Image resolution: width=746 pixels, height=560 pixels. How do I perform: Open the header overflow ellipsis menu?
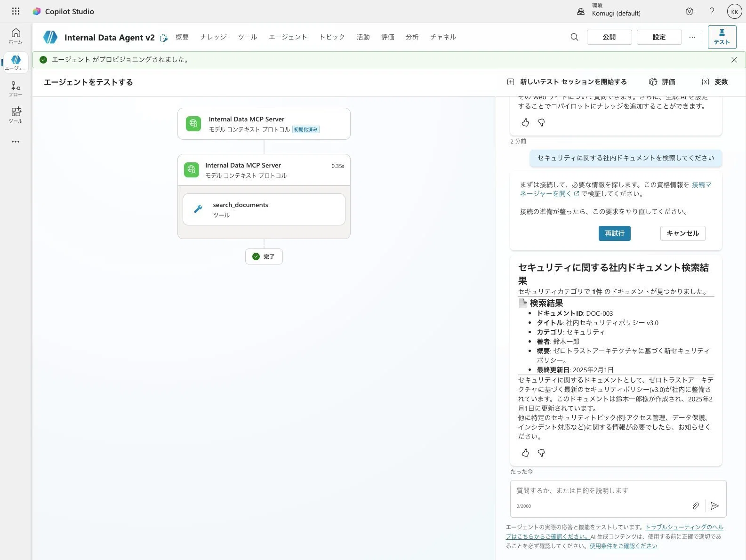(x=692, y=37)
